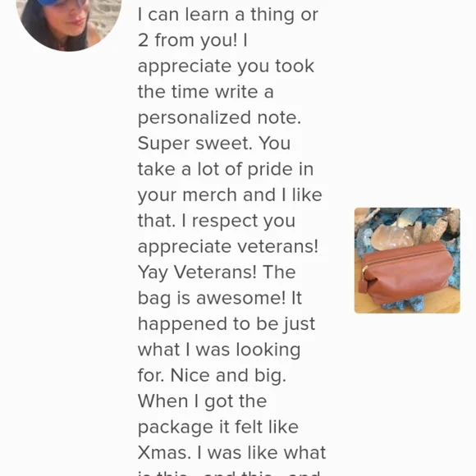Select the line 'that. I respect you'
476x476 pixels.
pyautogui.click(x=217, y=221)
